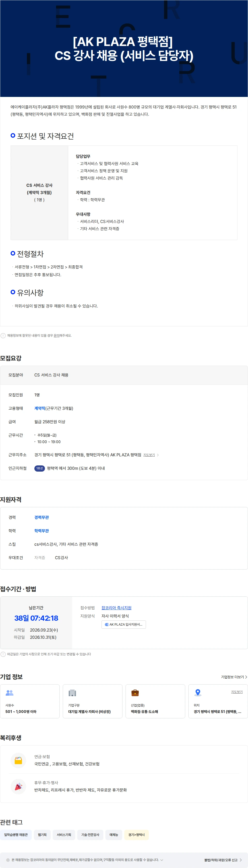The height and width of the screenshot is (868, 248).
Task: Click the 경력무관 link
Action: 41,517
